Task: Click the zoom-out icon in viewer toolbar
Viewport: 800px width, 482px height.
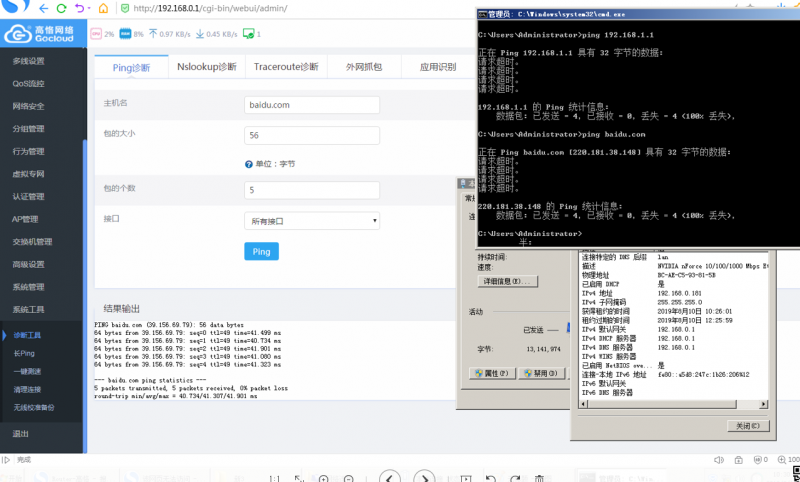Action: point(348,478)
